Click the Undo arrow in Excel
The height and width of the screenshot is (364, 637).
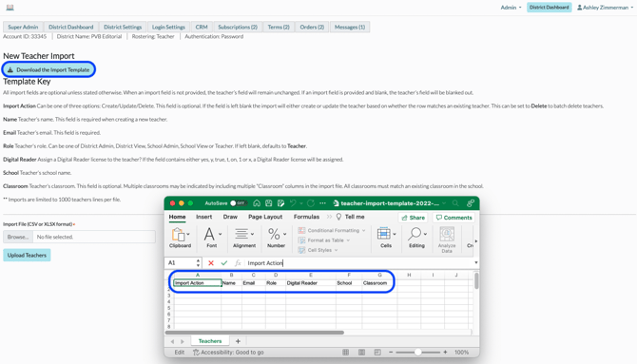coord(293,203)
